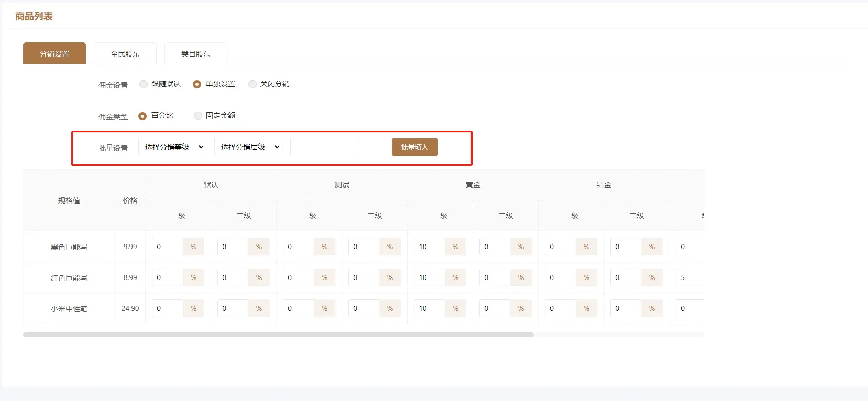This screenshot has height=401, width=868.
Task: Click 黑色巨能写 铂金 一级 input field
Action: click(561, 247)
